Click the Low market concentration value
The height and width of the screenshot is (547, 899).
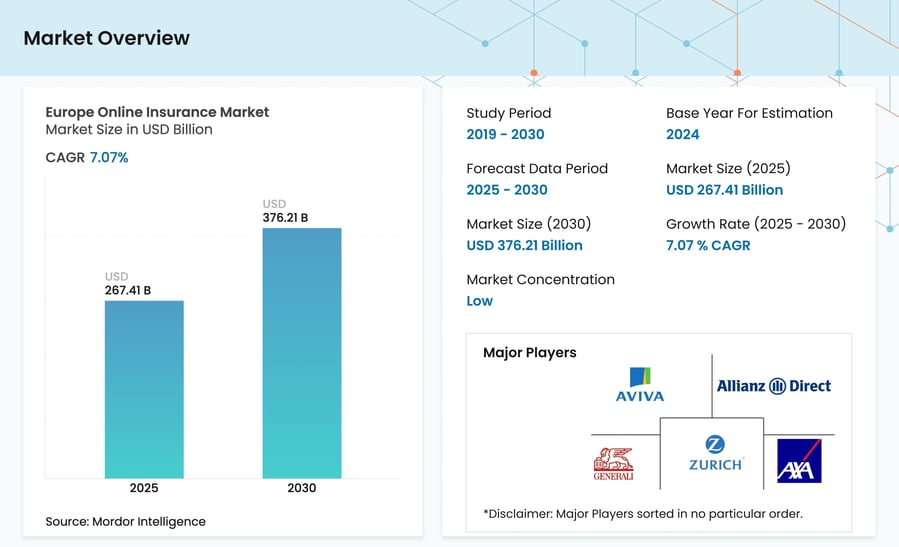coord(479,301)
